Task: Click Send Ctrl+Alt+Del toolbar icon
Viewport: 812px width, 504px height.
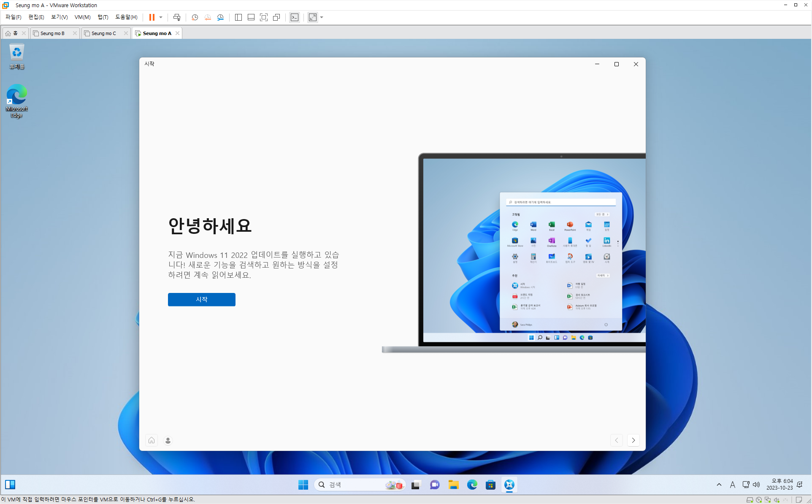Action: pyautogui.click(x=177, y=17)
